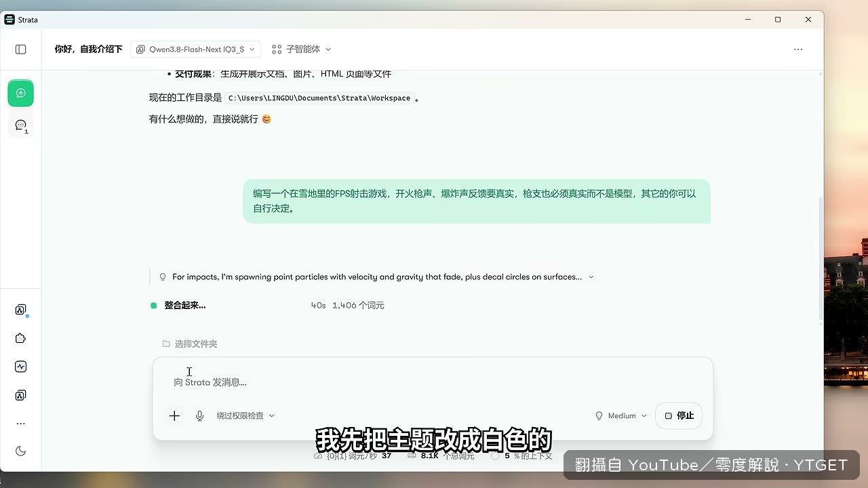The image size is (868, 488).
Task: Click the 整合起来... status text
Action: pos(185,305)
